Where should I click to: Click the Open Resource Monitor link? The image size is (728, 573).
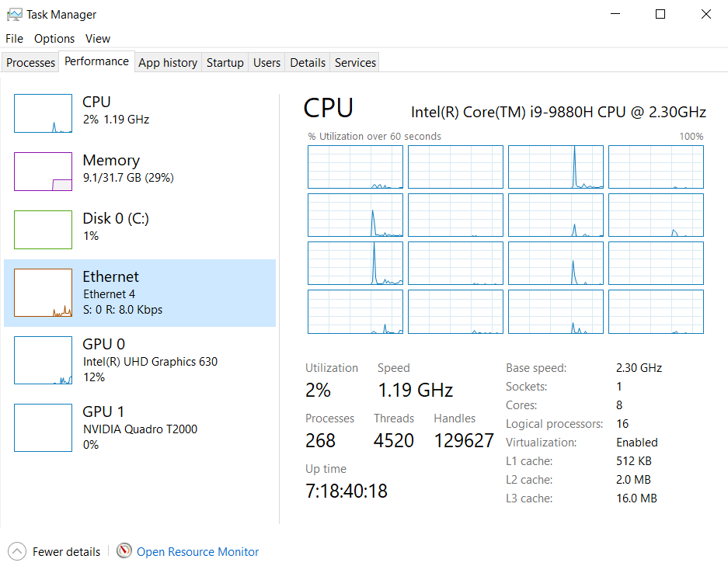point(198,552)
